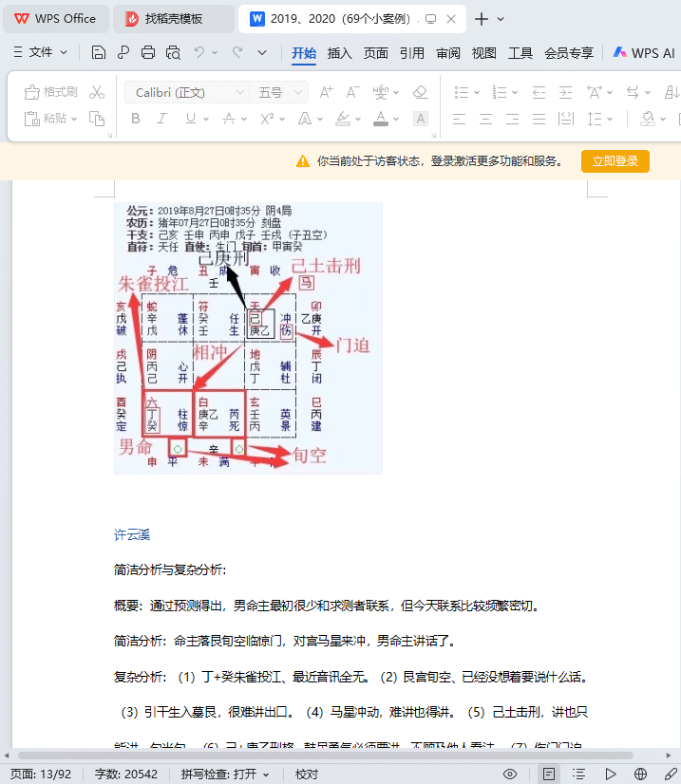Toggle Superscript formatting
The image size is (681, 784).
coord(267,119)
